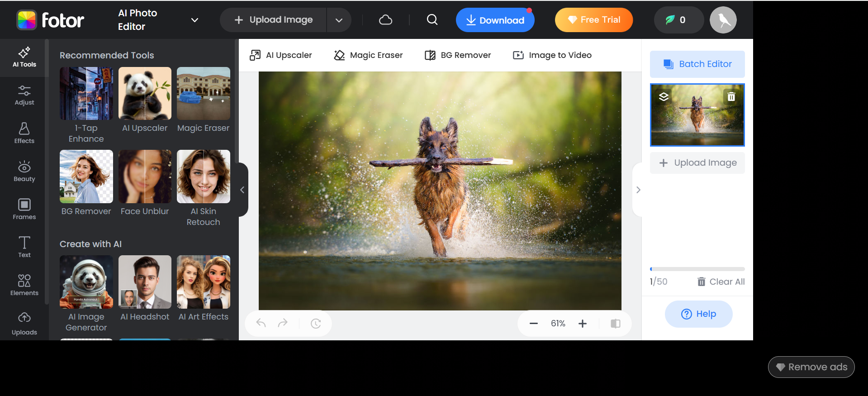Open the AI Art Effects thumbnail
The width and height of the screenshot is (868, 396).
coord(204,282)
